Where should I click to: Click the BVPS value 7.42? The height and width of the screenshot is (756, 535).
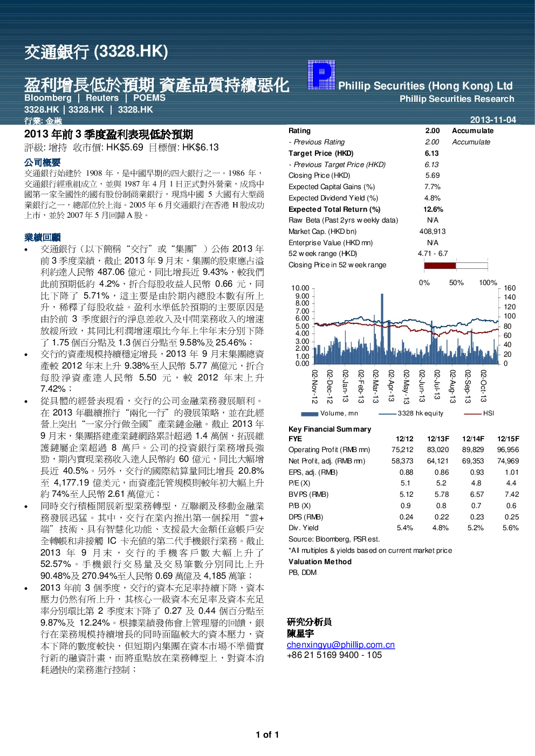click(512, 495)
